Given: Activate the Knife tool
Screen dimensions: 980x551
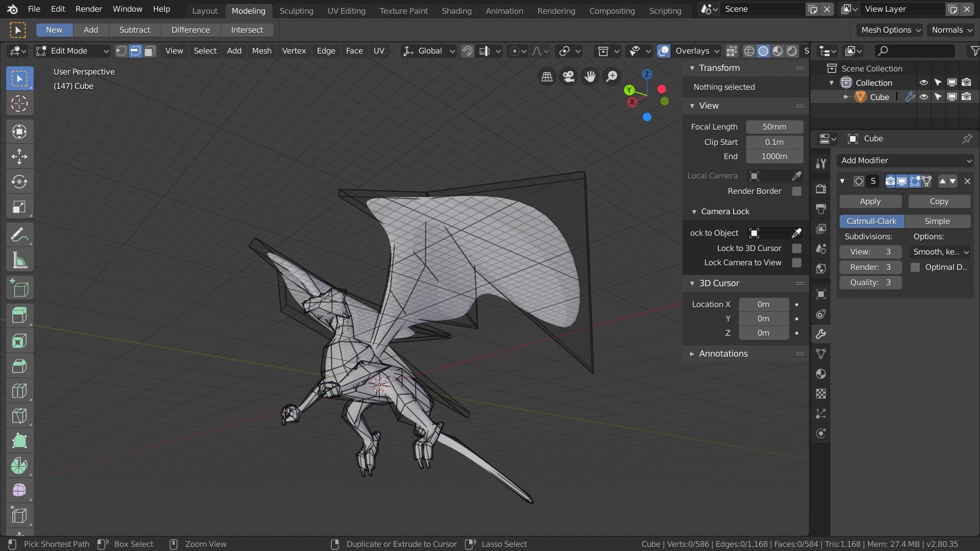Looking at the screenshot, I should (19, 416).
